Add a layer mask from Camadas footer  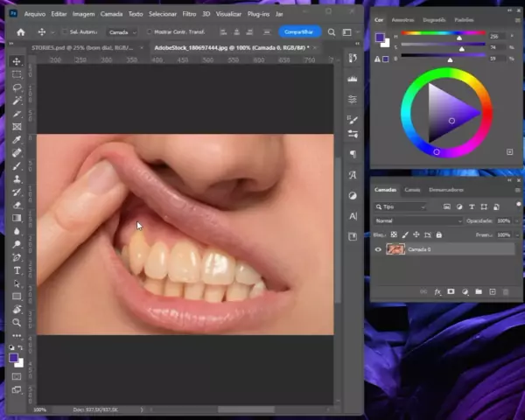point(451,291)
